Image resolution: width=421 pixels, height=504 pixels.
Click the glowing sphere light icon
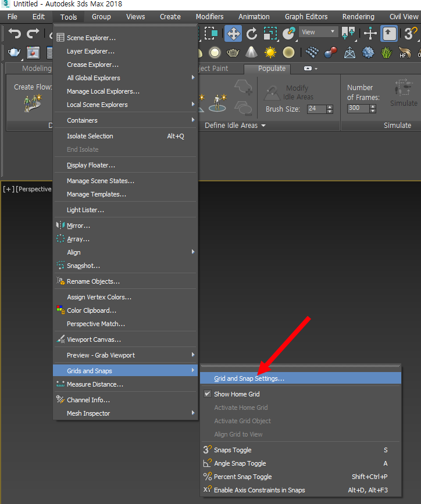point(215,52)
